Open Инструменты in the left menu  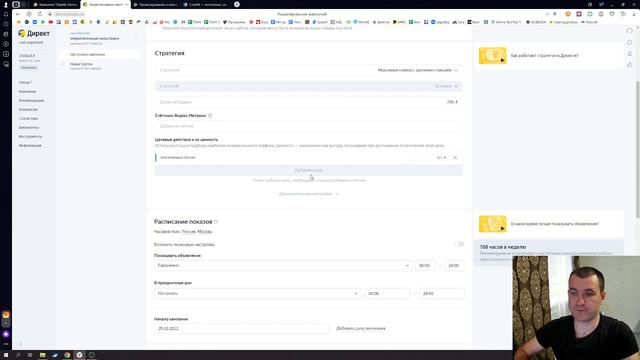pos(31,136)
